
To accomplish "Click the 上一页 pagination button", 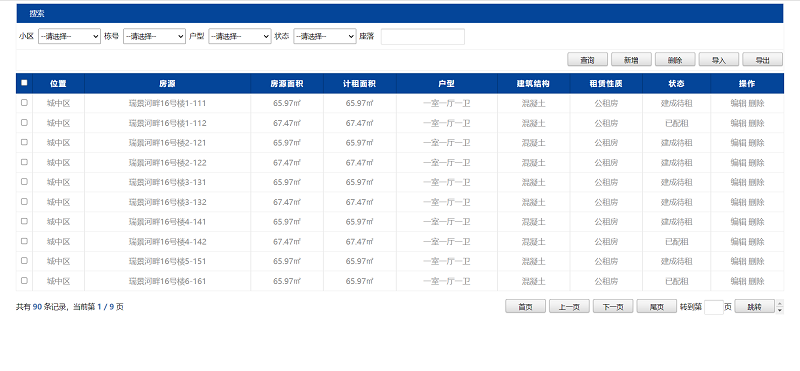I will coord(569,307).
